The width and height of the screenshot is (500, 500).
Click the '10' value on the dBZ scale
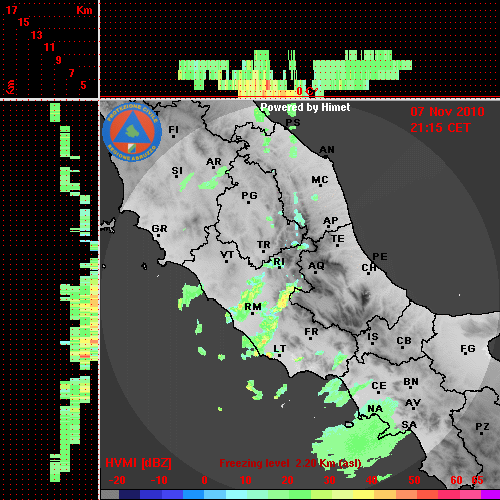click(246, 480)
